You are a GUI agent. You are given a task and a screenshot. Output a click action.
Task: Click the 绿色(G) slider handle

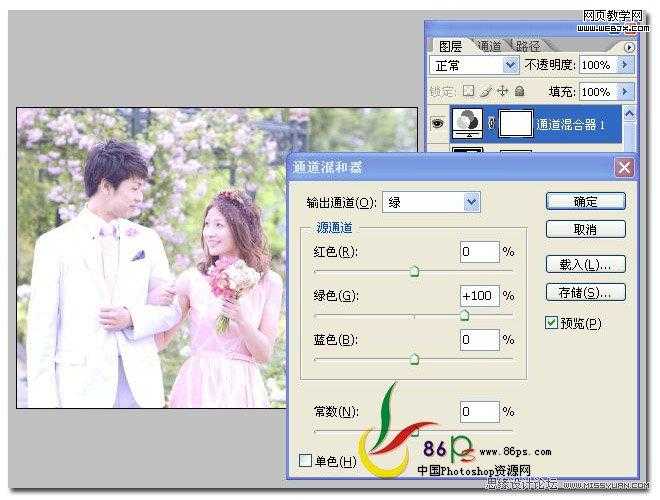[464, 315]
